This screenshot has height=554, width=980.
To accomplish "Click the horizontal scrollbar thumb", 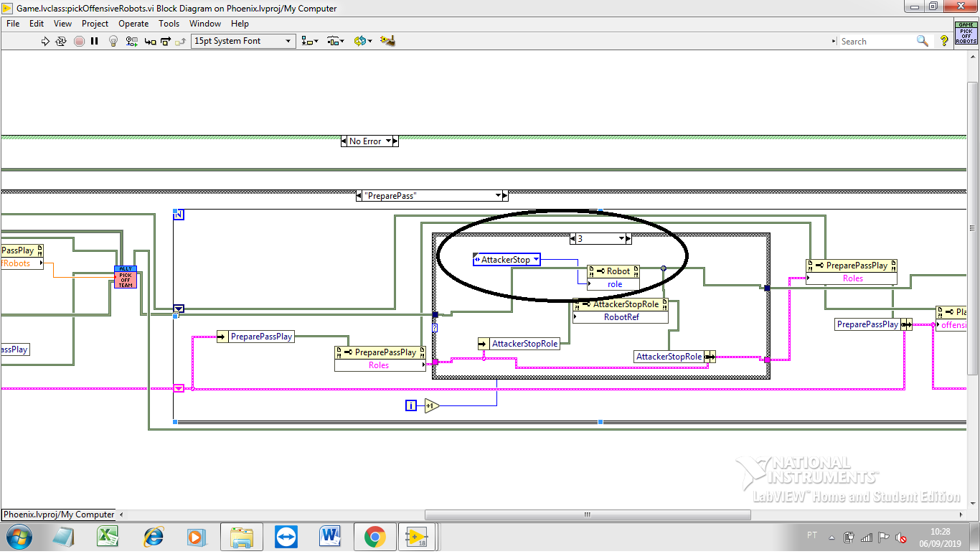I will point(588,515).
